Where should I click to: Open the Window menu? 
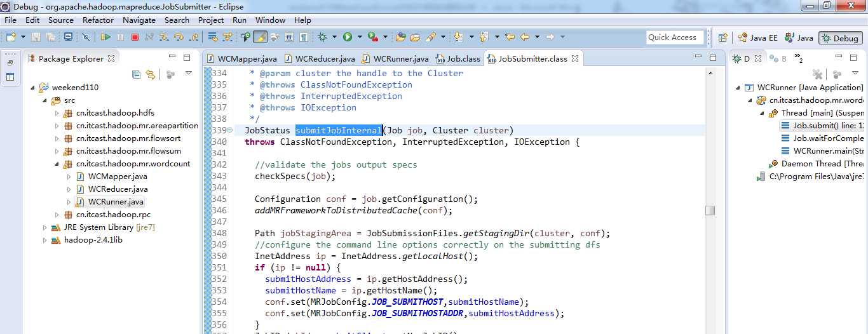click(270, 20)
